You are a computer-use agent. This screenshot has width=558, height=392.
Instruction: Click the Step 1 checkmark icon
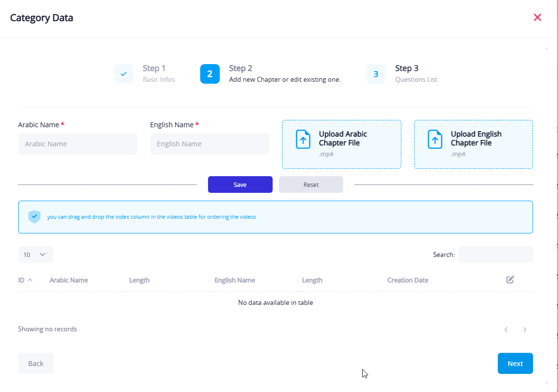[124, 74]
